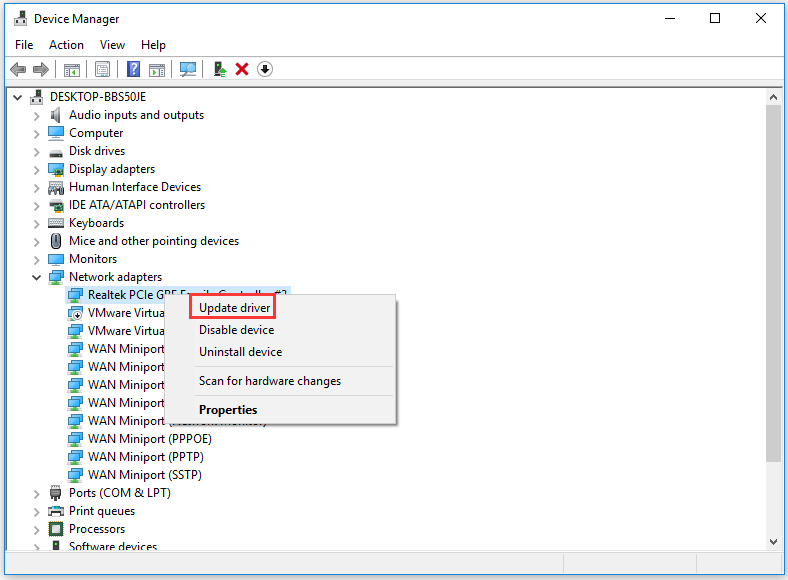Click the Help toolbar icon with question mark
788x580 pixels.
click(x=133, y=69)
